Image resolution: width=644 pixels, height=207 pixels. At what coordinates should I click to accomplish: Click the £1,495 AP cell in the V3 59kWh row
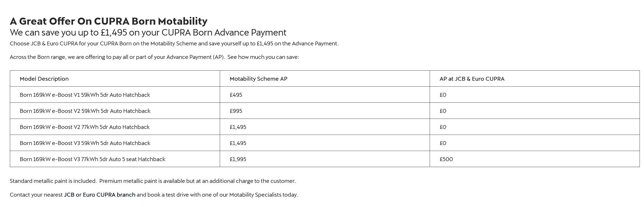(x=238, y=143)
